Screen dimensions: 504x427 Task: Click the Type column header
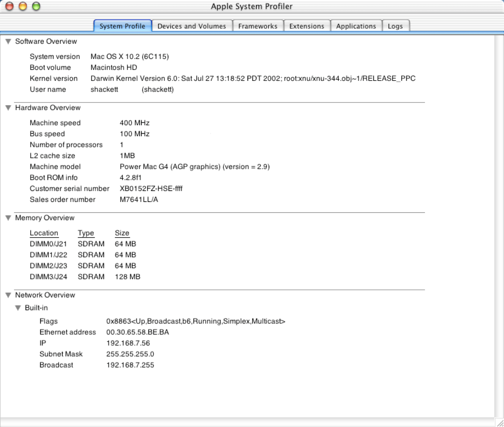pos(86,233)
